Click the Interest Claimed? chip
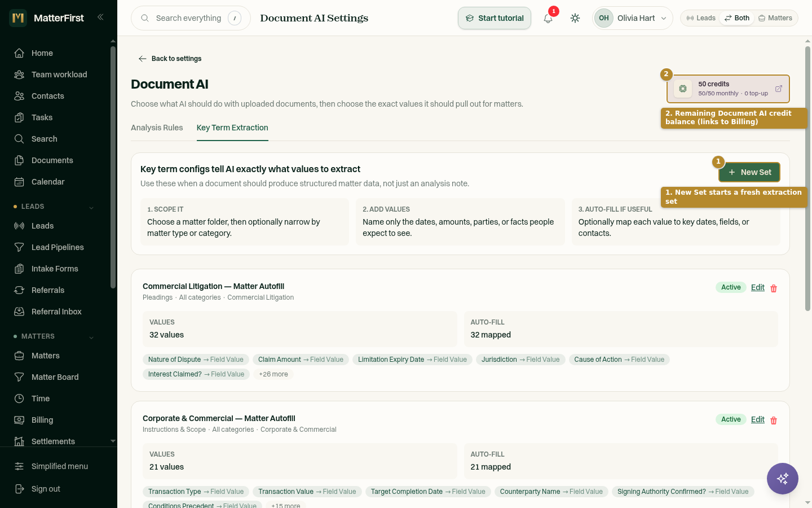812x508 pixels. coord(196,374)
